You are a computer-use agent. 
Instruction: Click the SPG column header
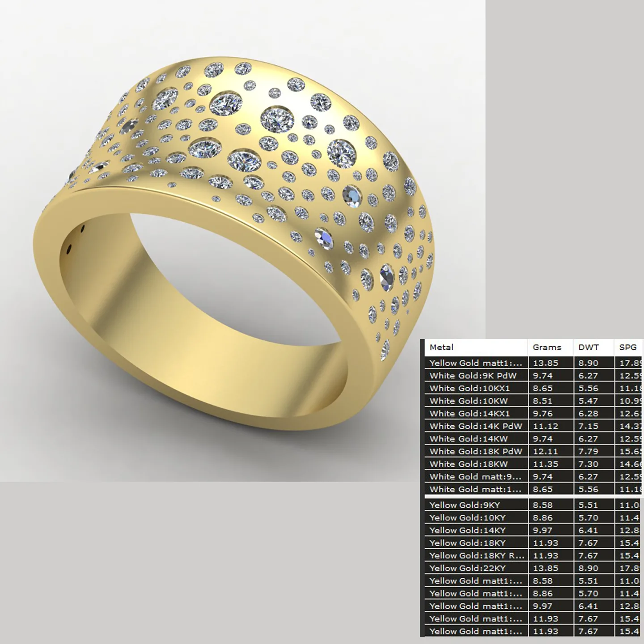(x=629, y=347)
